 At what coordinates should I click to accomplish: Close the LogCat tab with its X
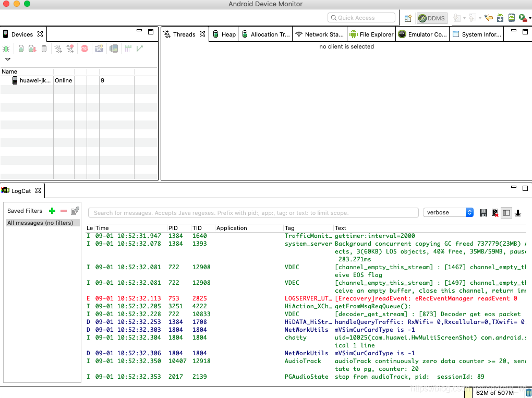[38, 190]
